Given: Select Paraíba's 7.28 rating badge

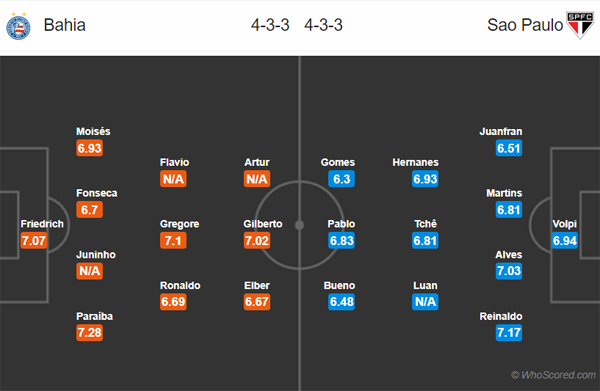Looking at the screenshot, I should (x=90, y=332).
